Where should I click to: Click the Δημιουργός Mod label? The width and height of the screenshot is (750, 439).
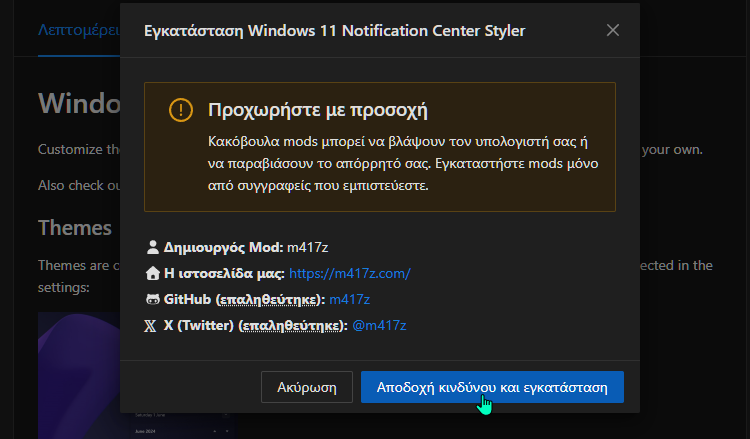tap(223, 247)
